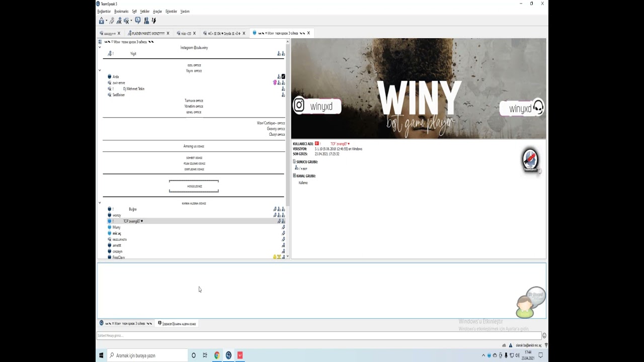The height and width of the screenshot is (362, 644).
Task: Open the Eklentiler menu
Action: click(x=171, y=11)
